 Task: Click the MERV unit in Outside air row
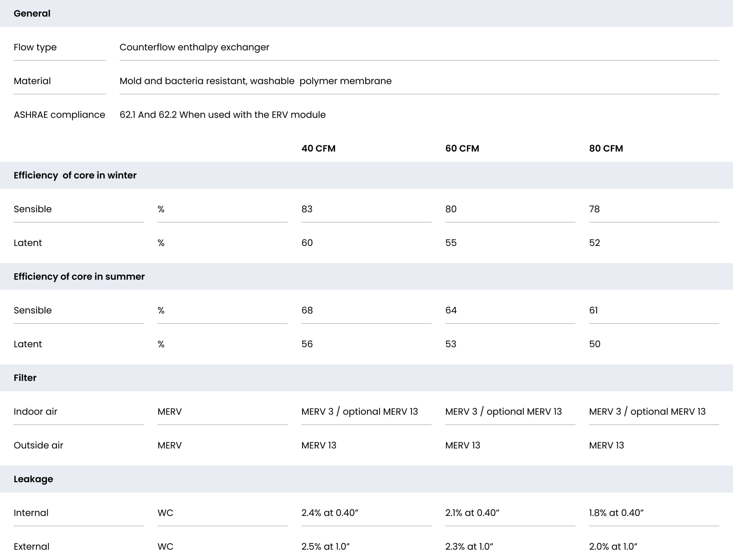170,445
